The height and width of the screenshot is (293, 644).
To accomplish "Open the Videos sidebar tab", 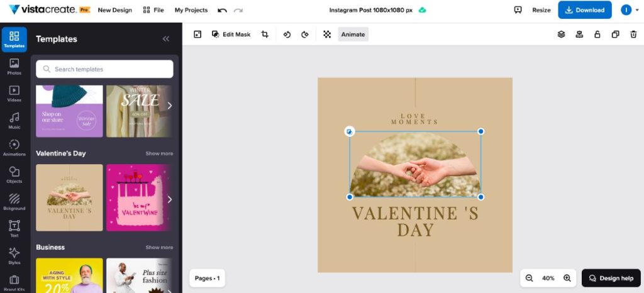I will (x=14, y=94).
